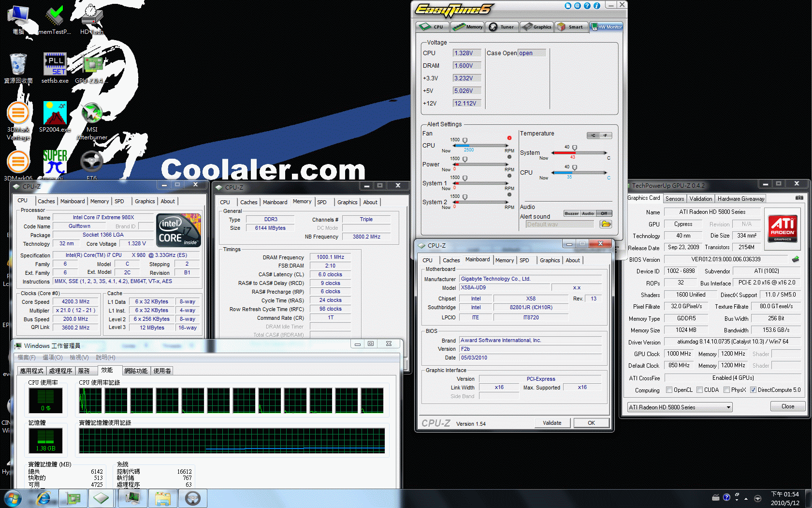Image resolution: width=812 pixels, height=508 pixels.
Task: Open Graphics tab in CPU-Z CPU window
Action: tap(145, 201)
